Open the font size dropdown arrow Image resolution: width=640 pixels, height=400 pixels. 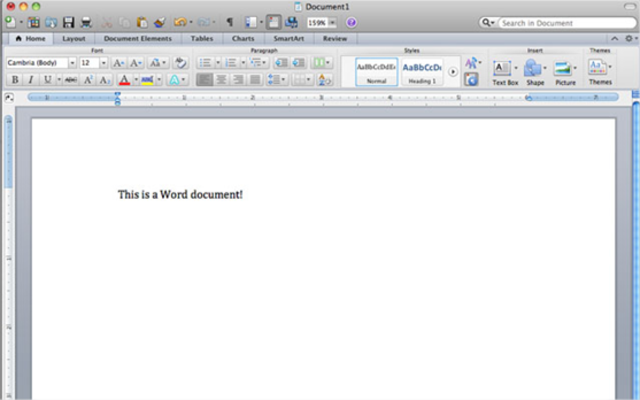(x=104, y=63)
